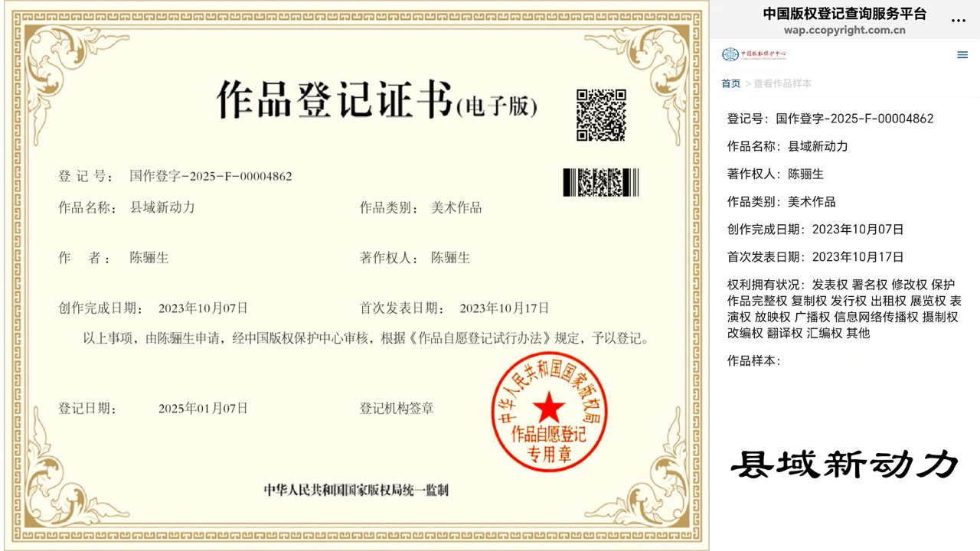Click the wap.ccopyright.com.cn address text
Viewport: 980px width, 551px height.
pos(844,31)
